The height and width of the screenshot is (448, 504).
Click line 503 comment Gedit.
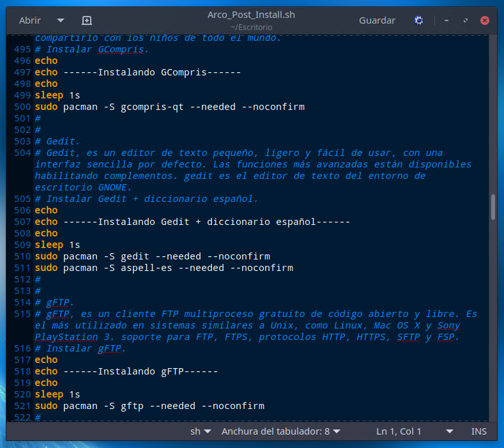click(57, 141)
